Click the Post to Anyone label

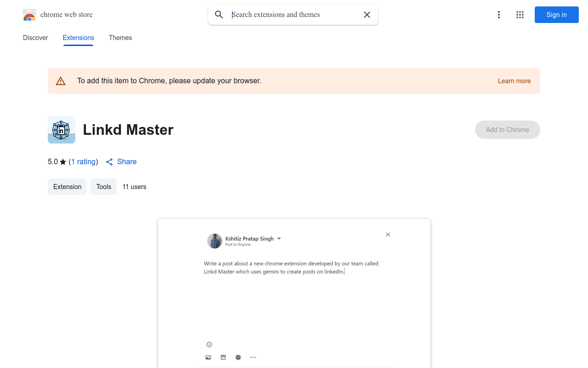[238, 245]
